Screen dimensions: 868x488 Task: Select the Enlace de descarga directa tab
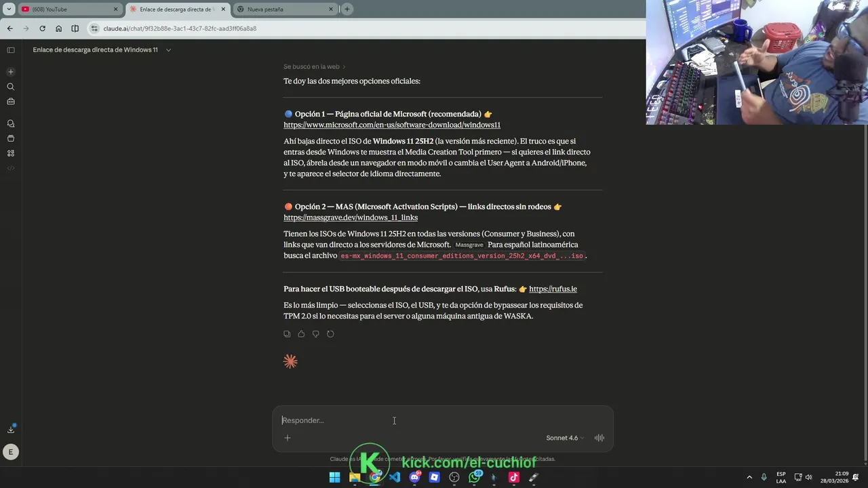(176, 9)
